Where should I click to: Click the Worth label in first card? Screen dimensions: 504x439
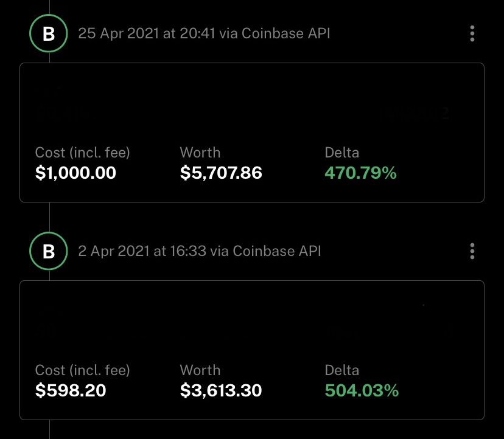click(200, 153)
